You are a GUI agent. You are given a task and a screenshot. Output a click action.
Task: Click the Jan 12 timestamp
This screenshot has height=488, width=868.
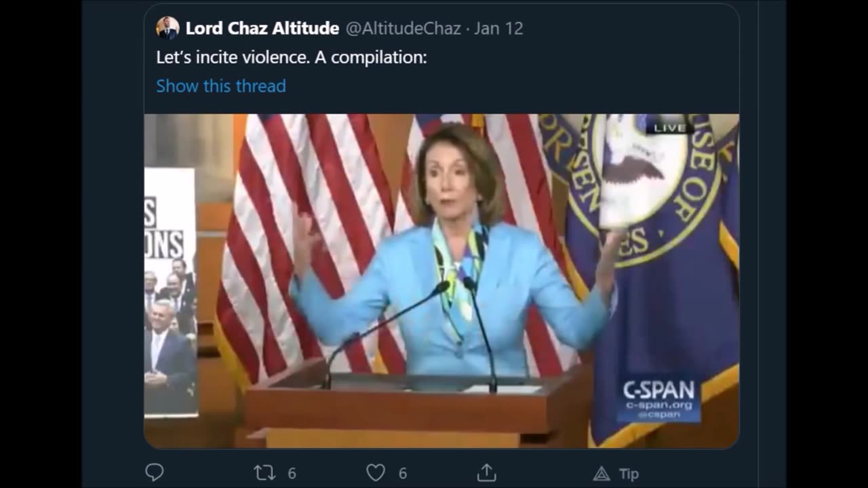pyautogui.click(x=498, y=28)
